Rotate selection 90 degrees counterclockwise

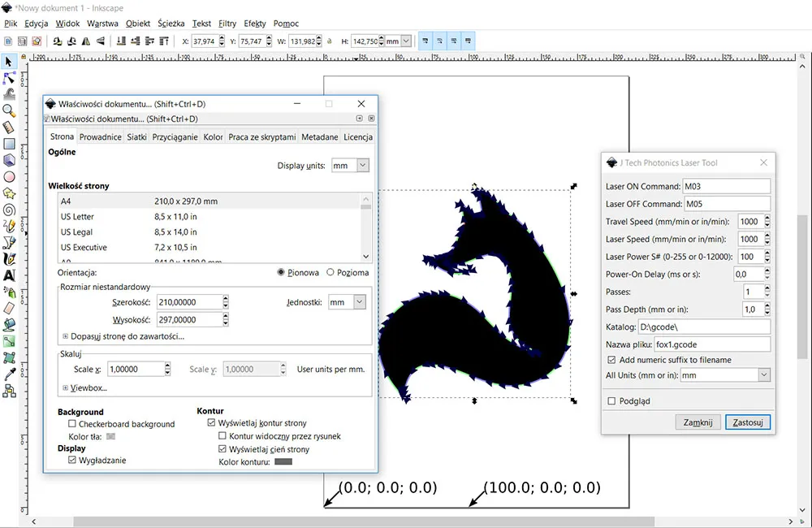click(x=56, y=41)
